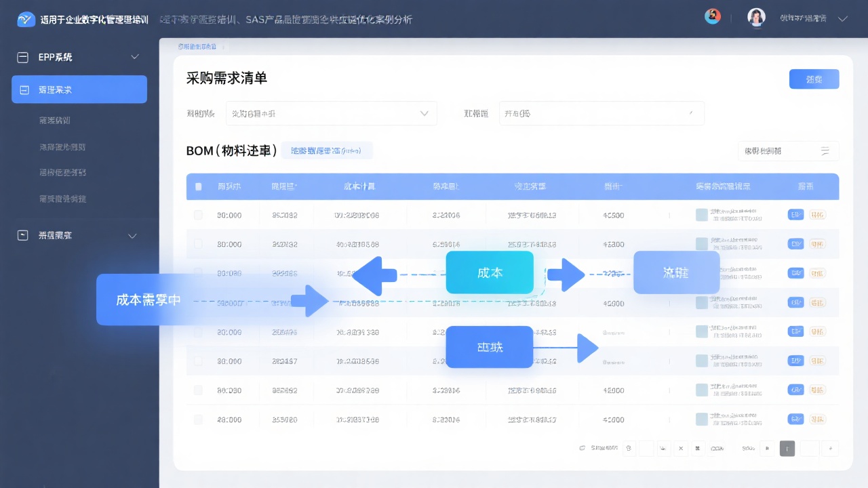Click the user avatar in the top bar
868x488 pixels.
coord(756,18)
